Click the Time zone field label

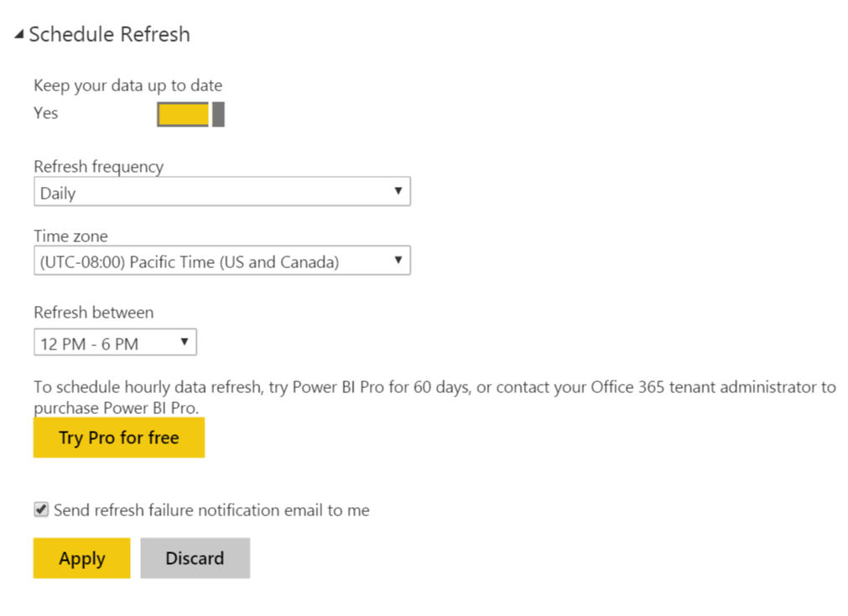tap(70, 236)
